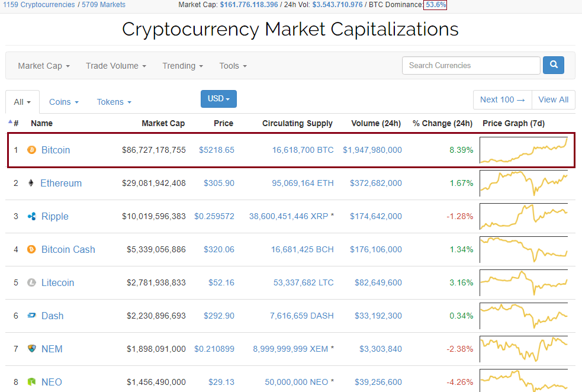Expand the Trending dropdown
This screenshot has width=582, height=392.
pos(182,66)
